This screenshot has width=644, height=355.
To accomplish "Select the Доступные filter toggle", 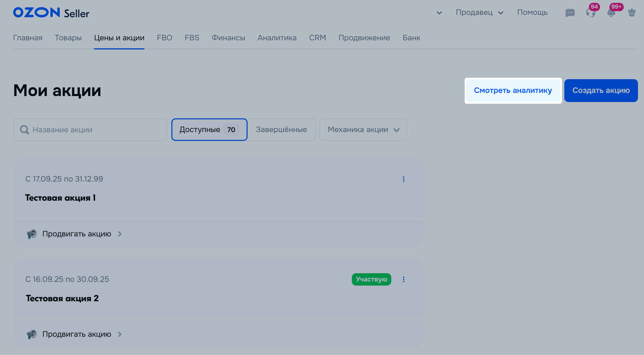I will tap(209, 130).
